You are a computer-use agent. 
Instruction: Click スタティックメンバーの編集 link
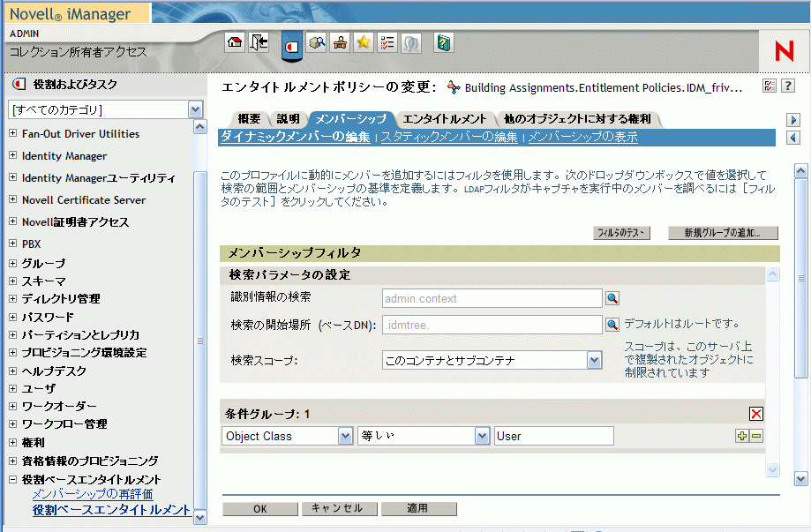coord(449,137)
